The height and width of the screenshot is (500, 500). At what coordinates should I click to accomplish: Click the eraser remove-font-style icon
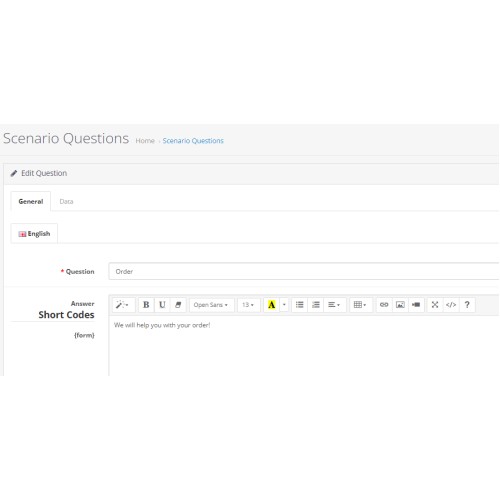178,305
